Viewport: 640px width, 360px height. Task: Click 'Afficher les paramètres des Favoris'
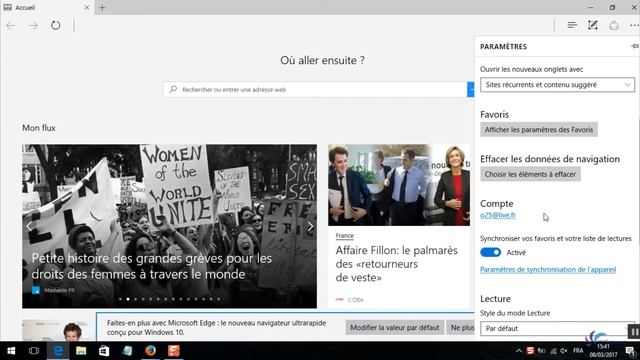tap(539, 129)
